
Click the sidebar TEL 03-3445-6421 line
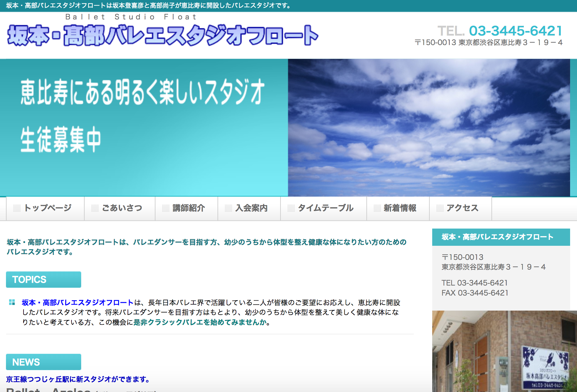475,283
